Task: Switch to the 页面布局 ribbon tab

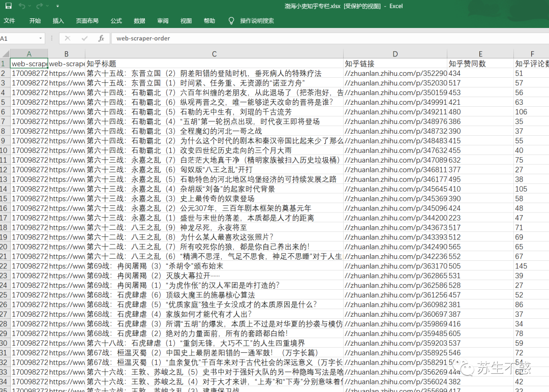Action: tap(87, 21)
